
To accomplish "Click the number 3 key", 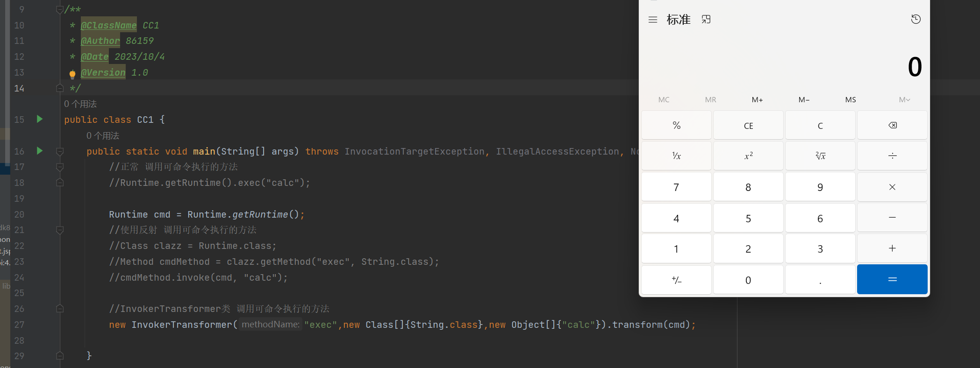I will [x=820, y=248].
